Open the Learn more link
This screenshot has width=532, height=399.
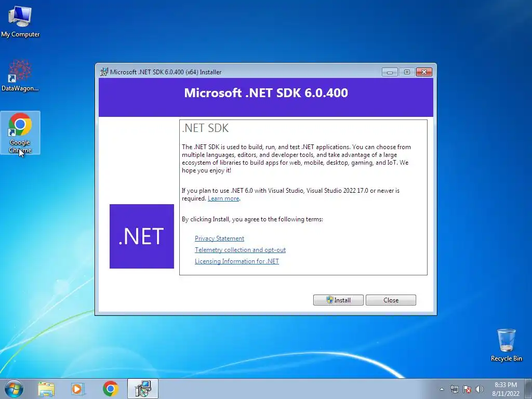(x=223, y=198)
